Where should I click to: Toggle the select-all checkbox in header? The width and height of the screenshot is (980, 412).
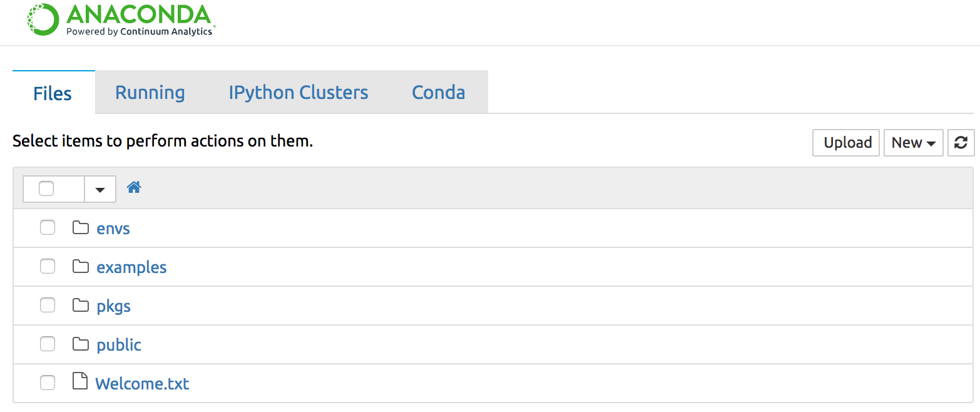[x=46, y=188]
